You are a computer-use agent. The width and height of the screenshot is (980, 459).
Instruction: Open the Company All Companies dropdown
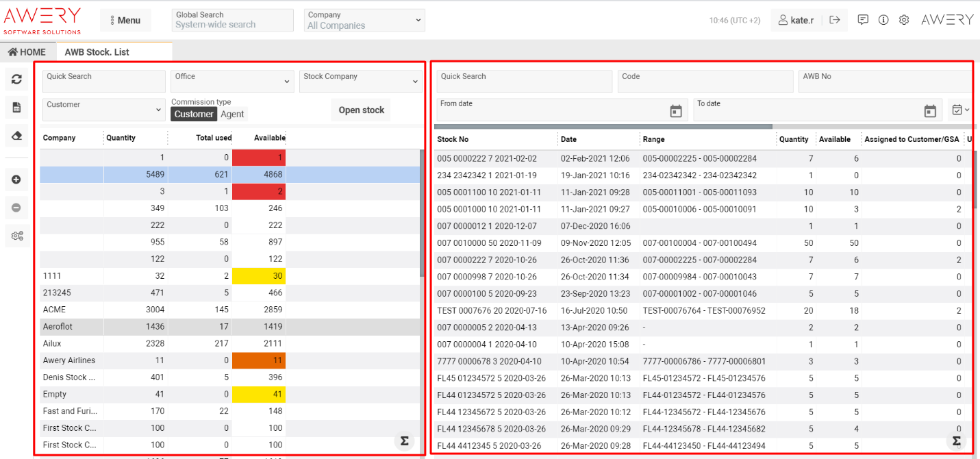(x=364, y=21)
